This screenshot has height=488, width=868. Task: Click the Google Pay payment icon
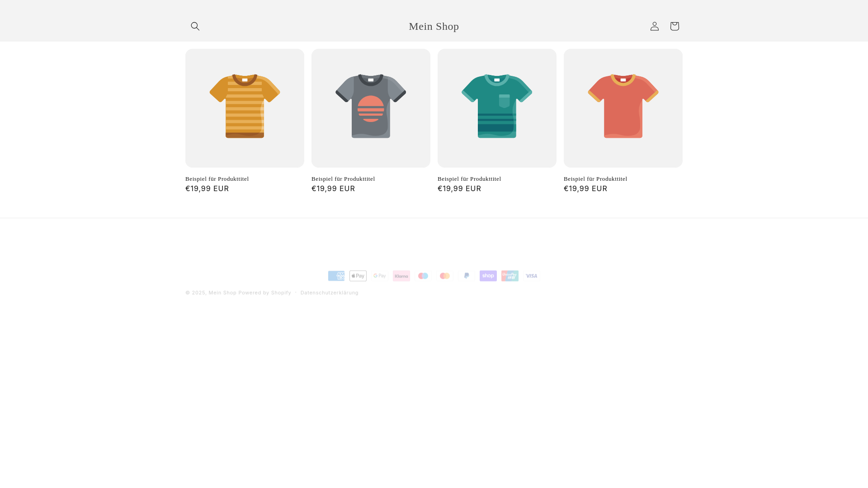[x=380, y=276]
